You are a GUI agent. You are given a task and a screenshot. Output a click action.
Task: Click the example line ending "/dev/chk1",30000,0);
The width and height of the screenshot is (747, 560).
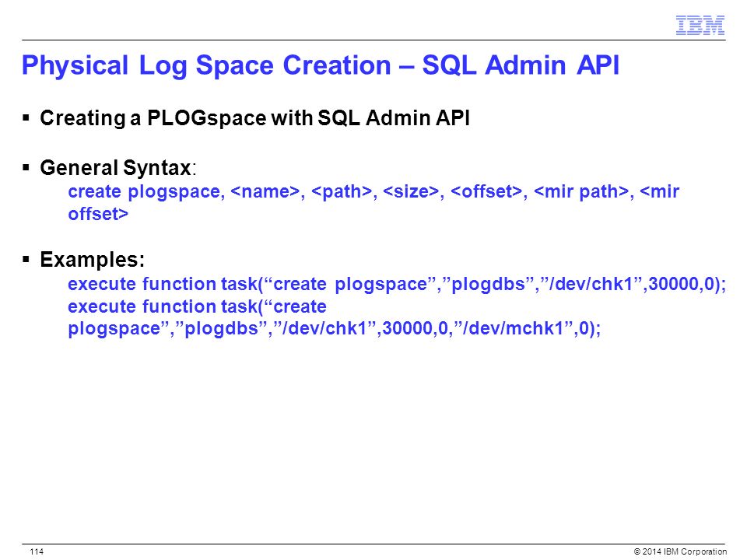397,284
